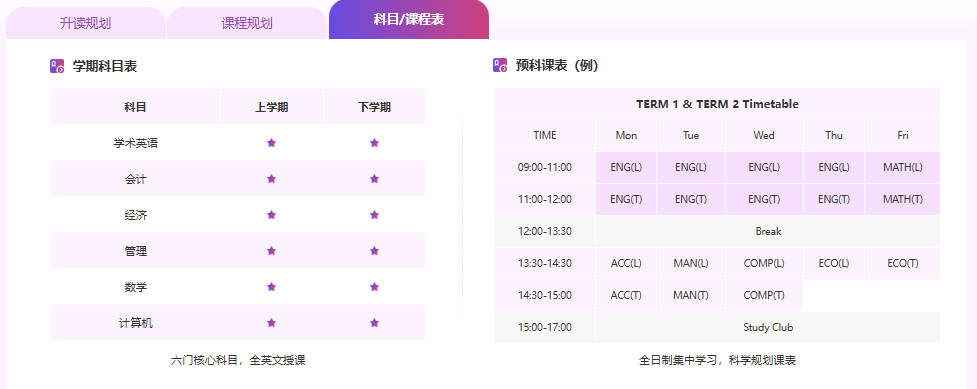Click the 上学期 star for 学术英语
The height and width of the screenshot is (389, 977).
tap(271, 143)
